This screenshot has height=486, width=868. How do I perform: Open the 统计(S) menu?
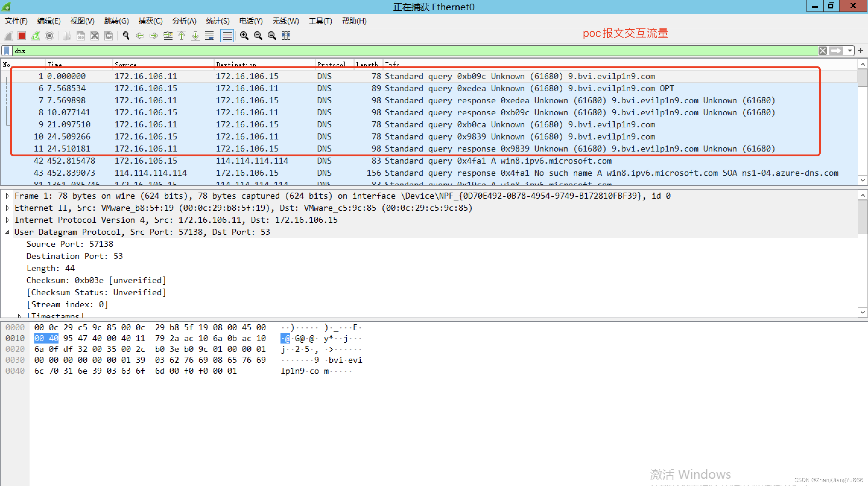tap(218, 21)
